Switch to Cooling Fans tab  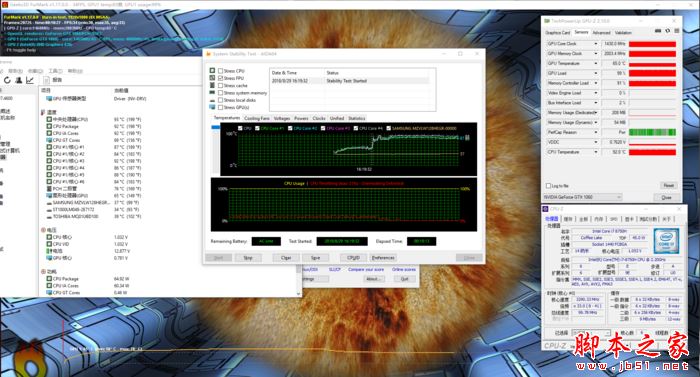[257, 118]
